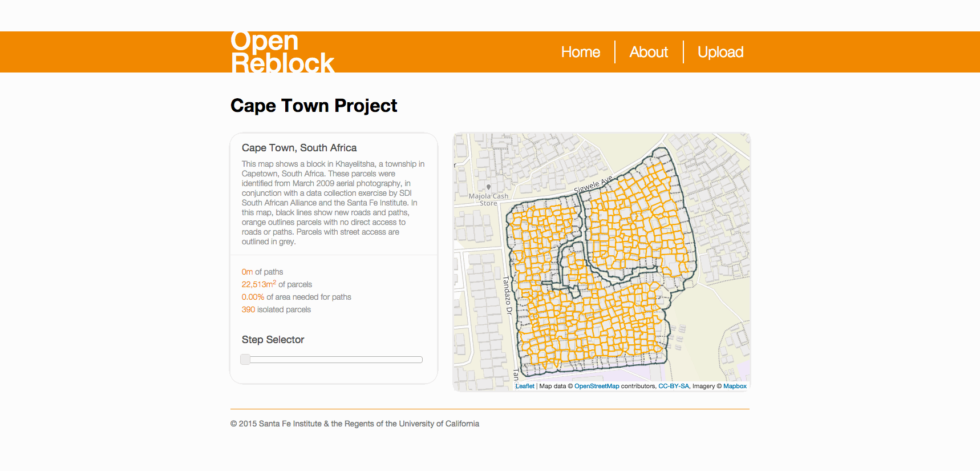The width and height of the screenshot is (980, 471).
Task: Open the Upload page
Action: 720,52
